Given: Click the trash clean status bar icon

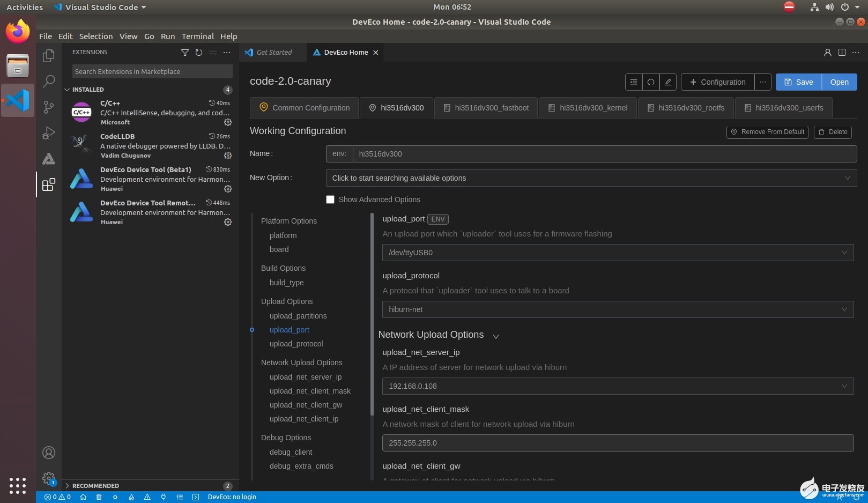Looking at the screenshot, I should pyautogui.click(x=99, y=497).
